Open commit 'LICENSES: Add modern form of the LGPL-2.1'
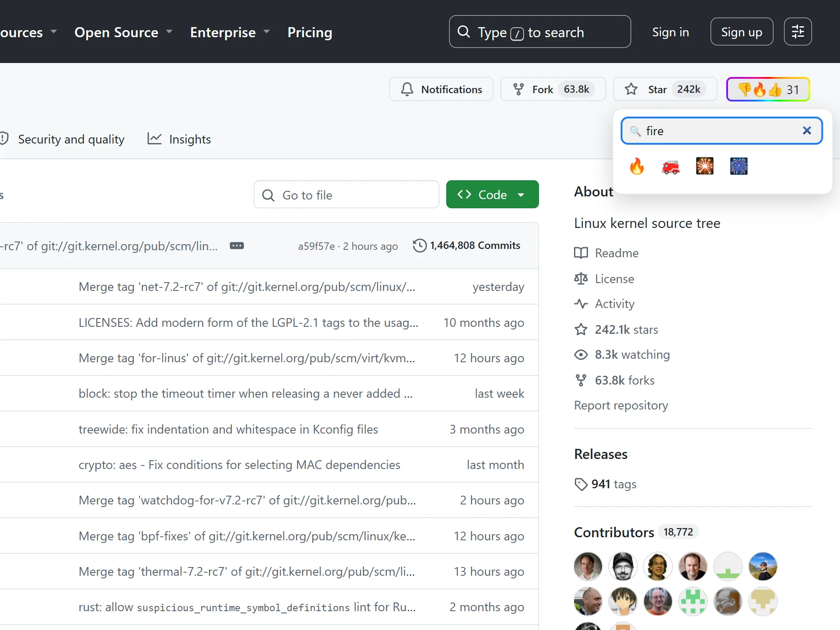Viewport: 840px width, 630px height. 248,322
